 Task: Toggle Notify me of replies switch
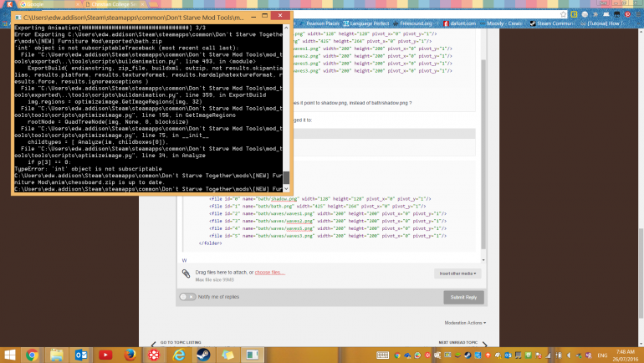tap(187, 296)
